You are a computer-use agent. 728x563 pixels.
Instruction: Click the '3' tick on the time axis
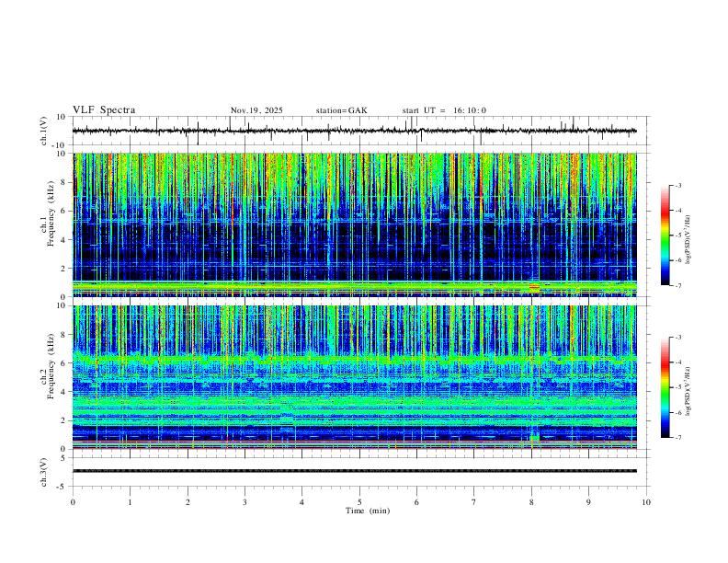245,502
